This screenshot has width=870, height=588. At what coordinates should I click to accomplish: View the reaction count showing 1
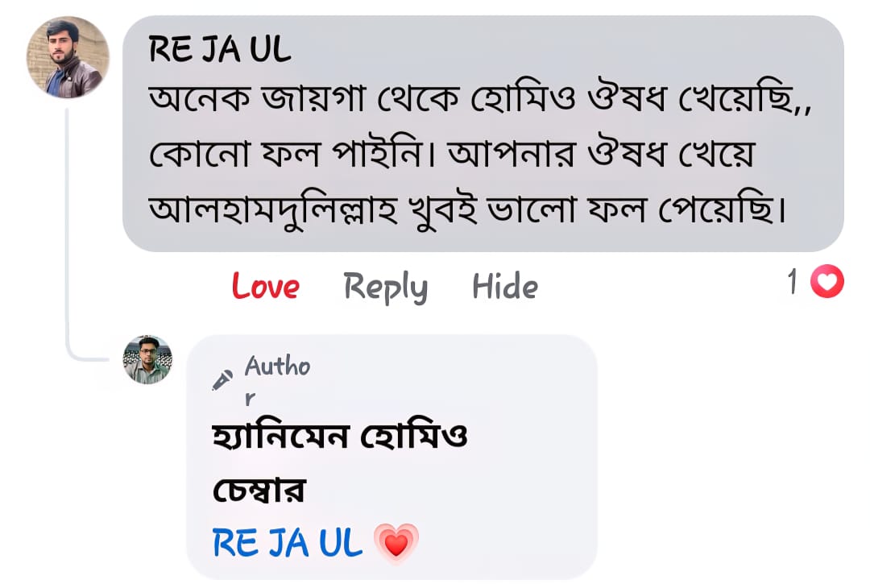point(793,283)
